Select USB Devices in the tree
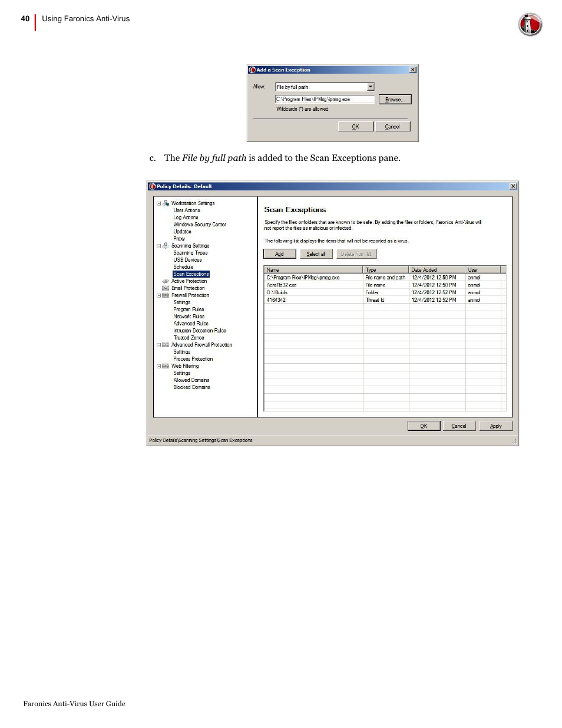 point(187,260)
